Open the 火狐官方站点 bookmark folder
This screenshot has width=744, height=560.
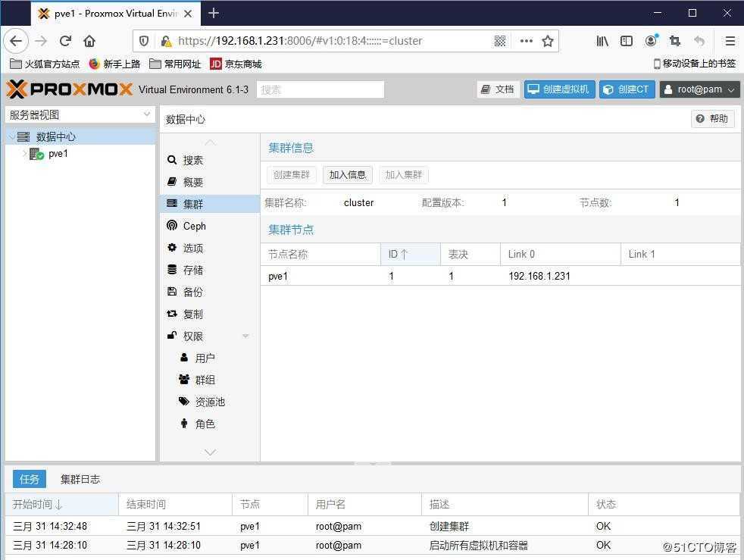45,64
